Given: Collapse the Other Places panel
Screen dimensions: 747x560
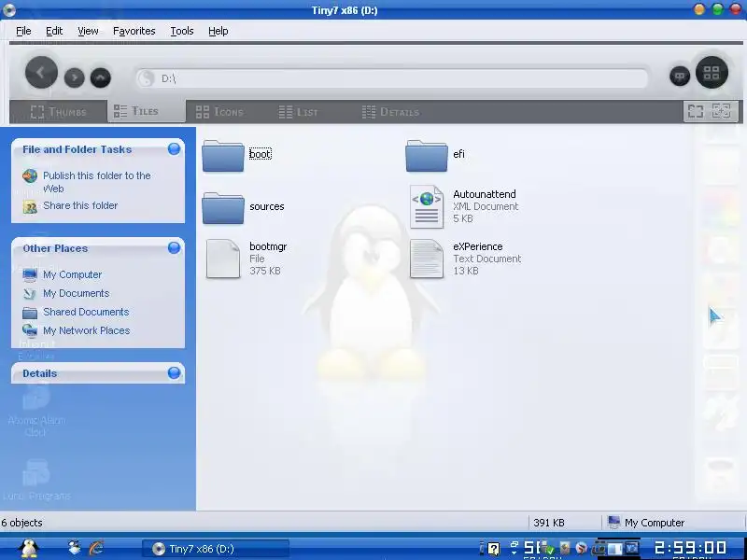Looking at the screenshot, I should click(x=175, y=247).
